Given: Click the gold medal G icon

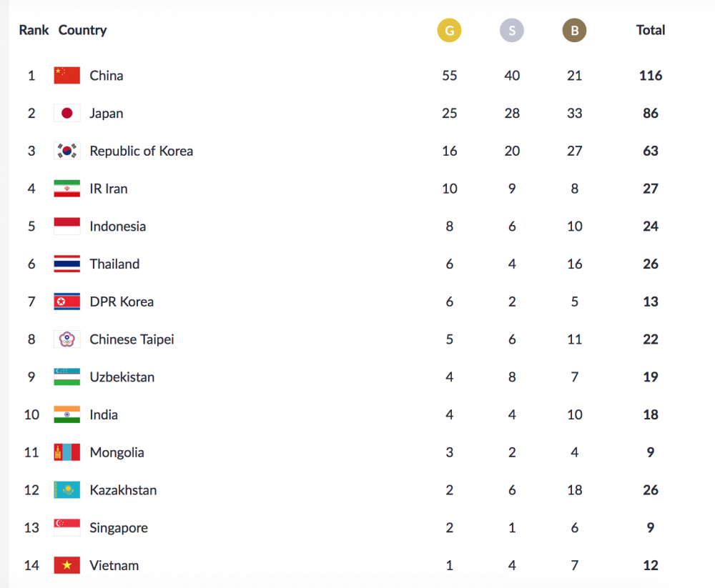Looking at the screenshot, I should click(449, 31).
